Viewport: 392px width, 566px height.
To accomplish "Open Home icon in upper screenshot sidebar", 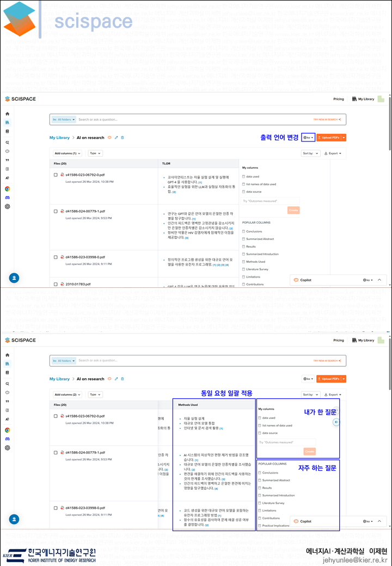I will (7, 114).
